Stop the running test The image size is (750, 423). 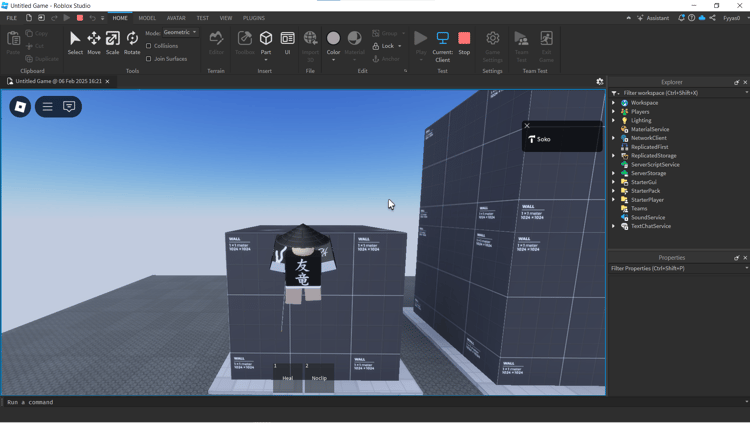(464, 43)
